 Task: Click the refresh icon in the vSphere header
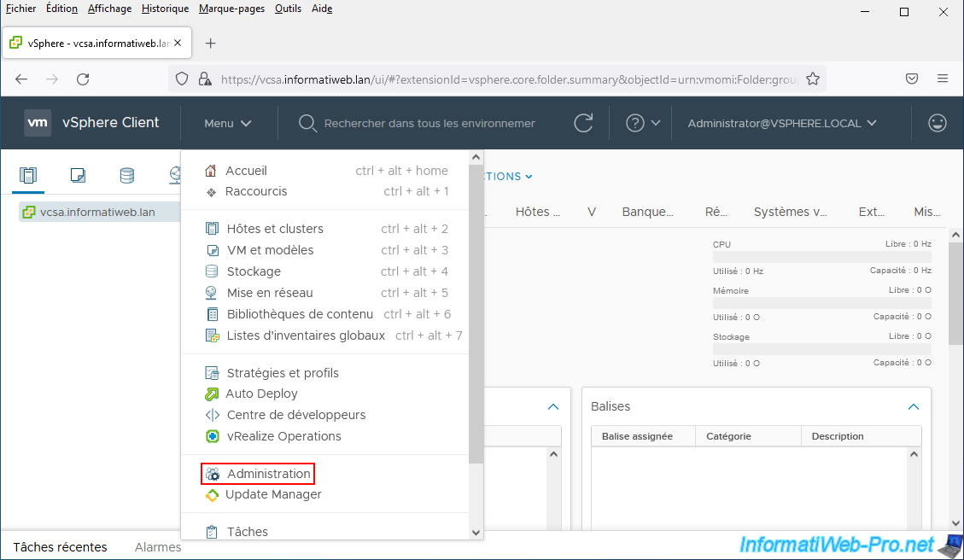[583, 123]
